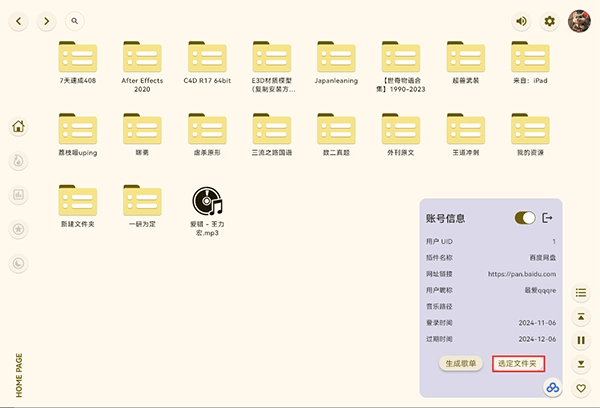Toggle the account info switch
The image size is (600, 408).
point(524,218)
